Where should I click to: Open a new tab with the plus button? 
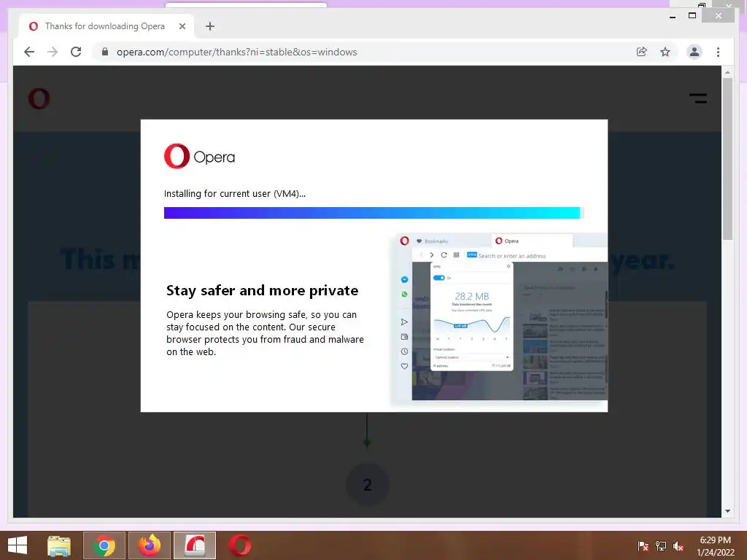[210, 26]
